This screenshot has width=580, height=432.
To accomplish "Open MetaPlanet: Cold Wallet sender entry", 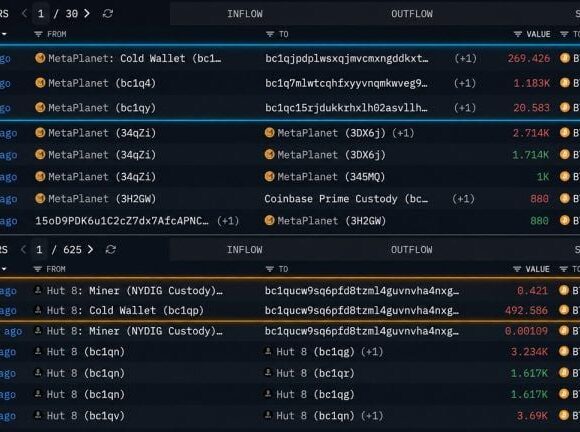I will [128, 58].
